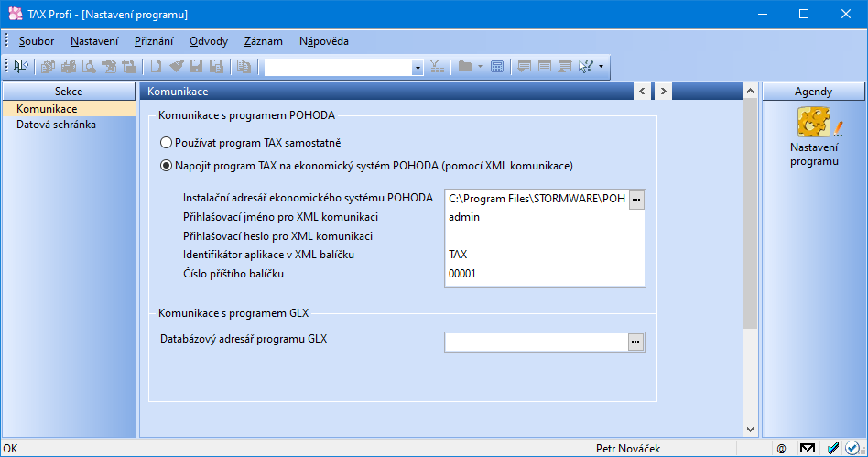The image size is (868, 457).
Task: Click the @ icon in status bar
Action: (782, 448)
